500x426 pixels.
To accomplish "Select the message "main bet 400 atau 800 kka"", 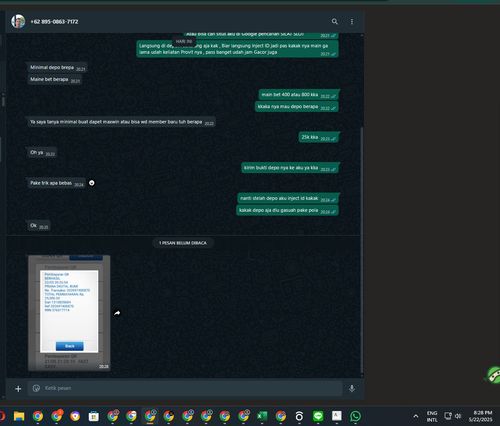I will [x=299, y=95].
